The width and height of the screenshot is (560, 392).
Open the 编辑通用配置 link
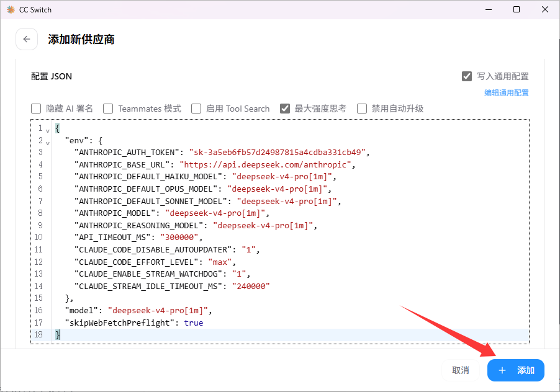[506, 93]
